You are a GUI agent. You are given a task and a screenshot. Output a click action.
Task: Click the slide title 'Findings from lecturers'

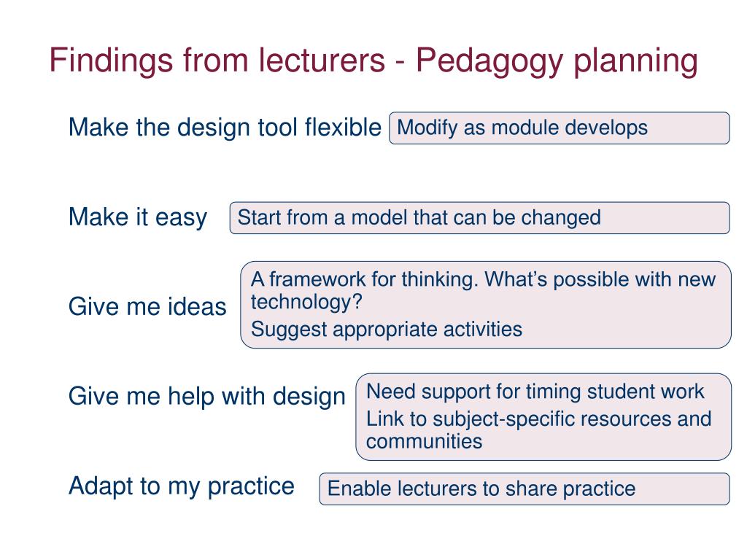tap(217, 61)
